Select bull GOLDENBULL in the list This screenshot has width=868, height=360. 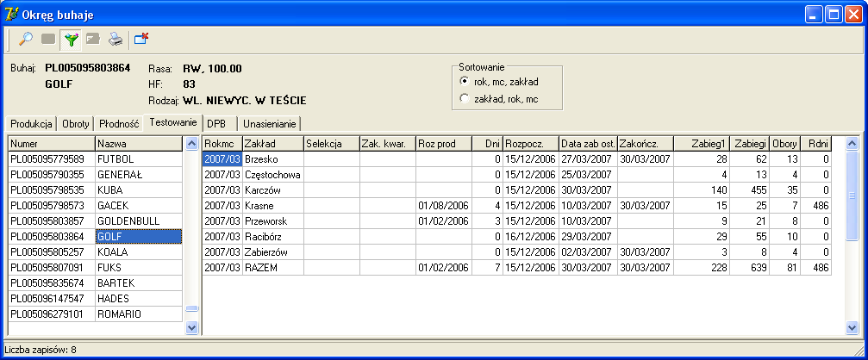(139, 221)
